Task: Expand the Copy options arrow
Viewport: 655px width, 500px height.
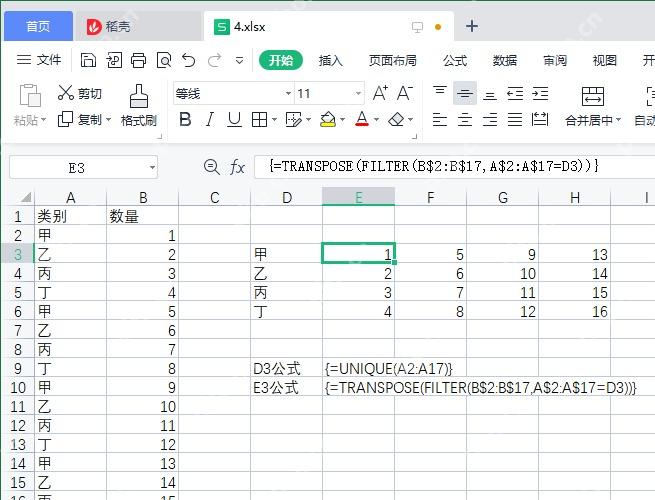Action: tap(108, 120)
